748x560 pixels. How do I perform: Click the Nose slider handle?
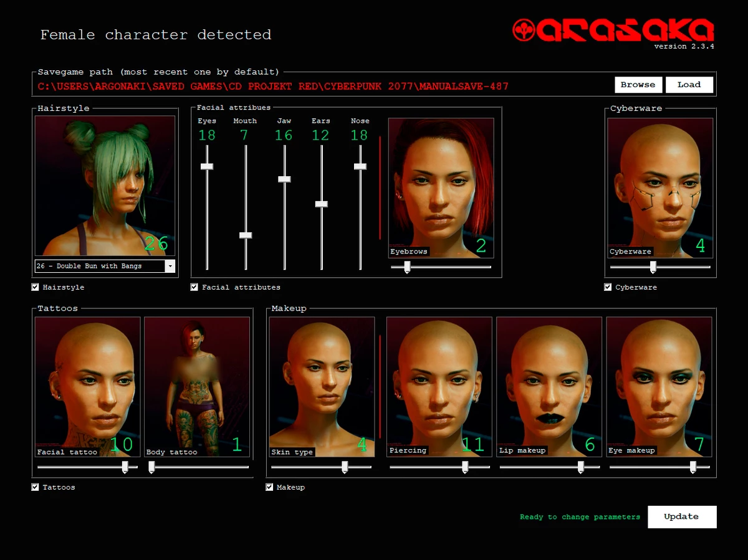[360, 166]
